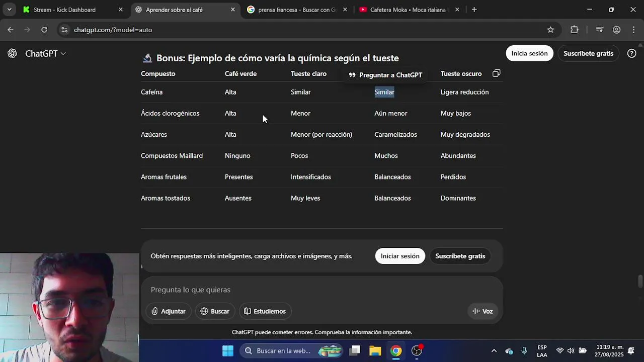Open the Chrome extensions puzzle icon

574,30
